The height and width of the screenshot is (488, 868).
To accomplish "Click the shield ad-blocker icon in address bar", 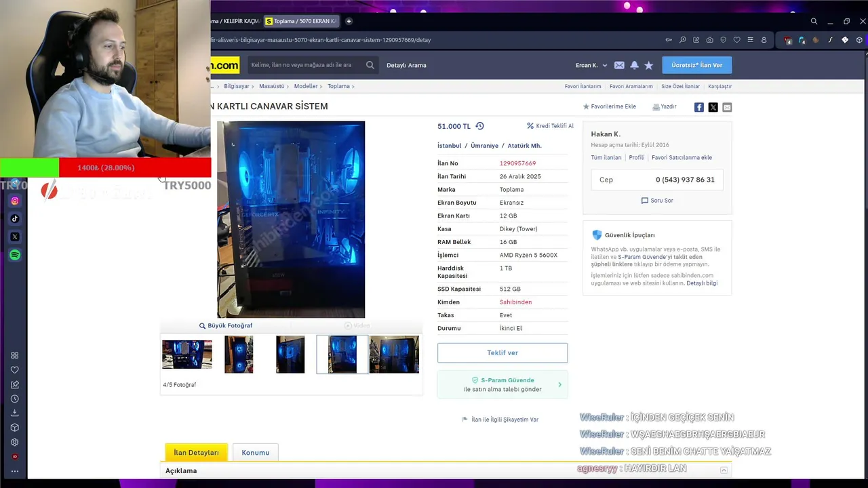I will tap(723, 40).
